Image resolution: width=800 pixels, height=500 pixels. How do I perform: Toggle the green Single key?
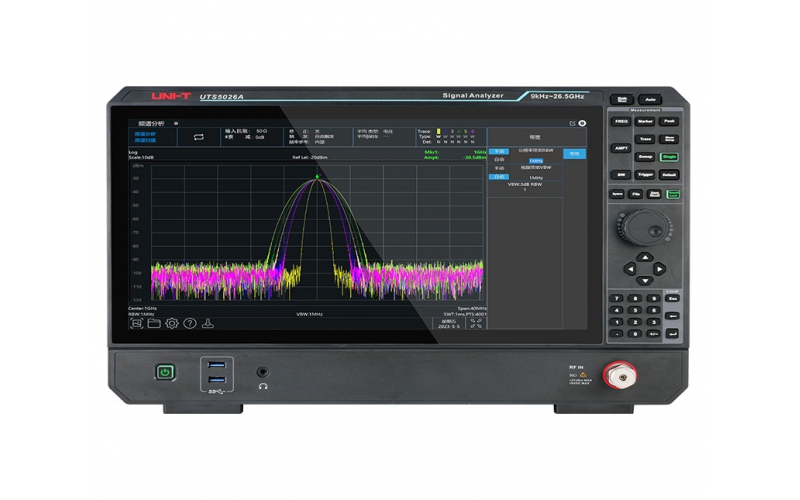click(669, 157)
